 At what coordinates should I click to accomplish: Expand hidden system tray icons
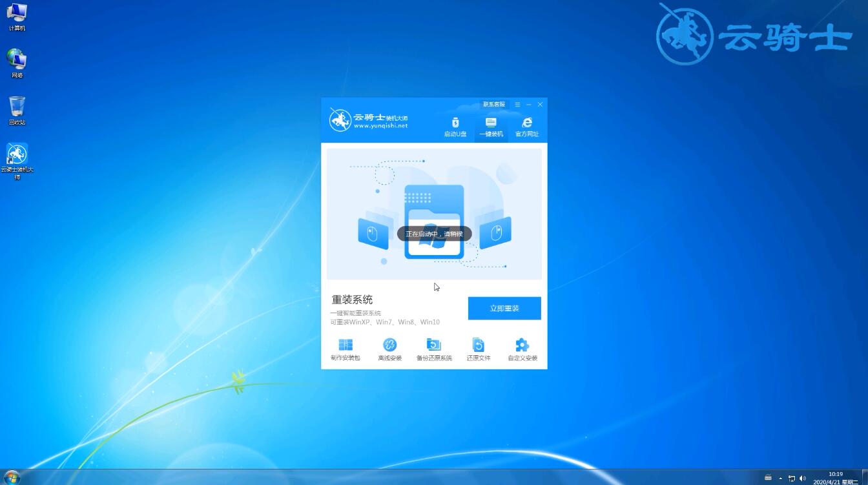tap(780, 479)
